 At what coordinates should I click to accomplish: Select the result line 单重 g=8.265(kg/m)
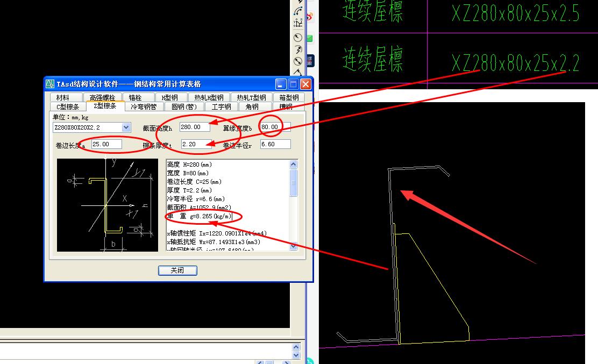coord(200,216)
